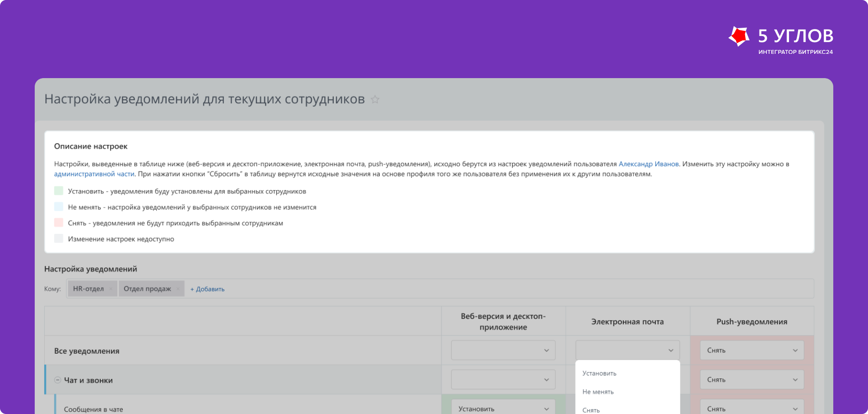Image resolution: width=868 pixels, height=414 pixels.
Task: Add page to favorites with star icon
Action: click(375, 99)
